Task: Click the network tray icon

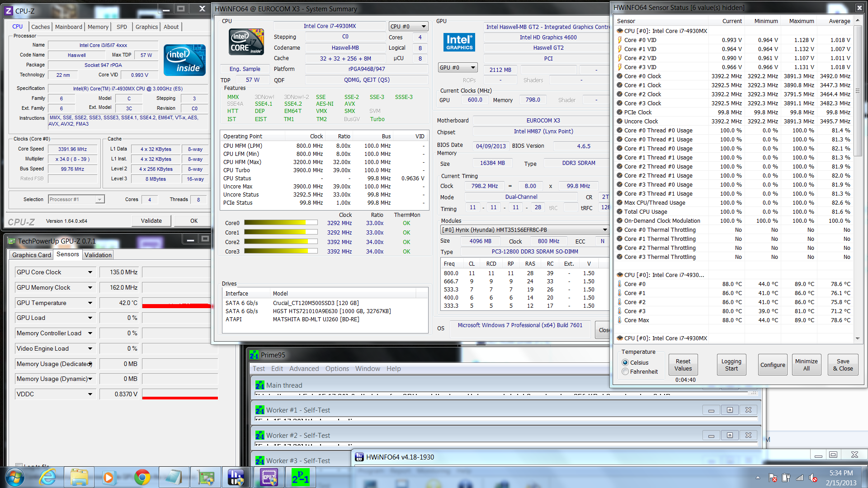Action: click(799, 478)
